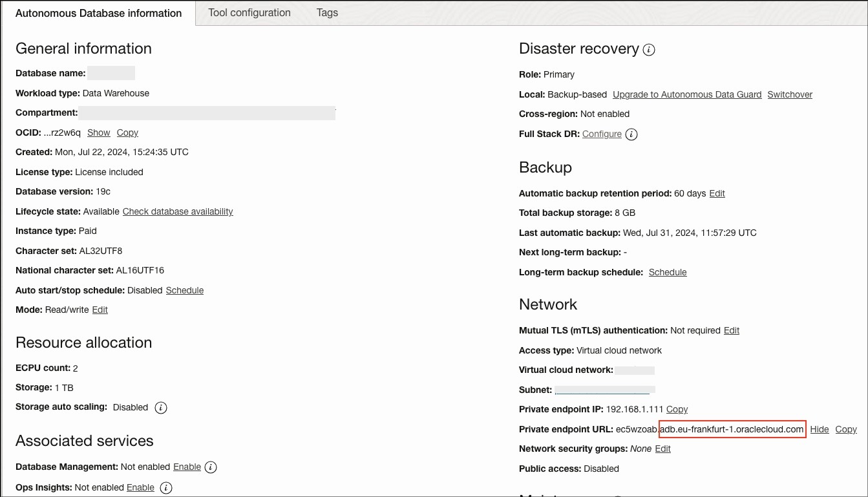The width and height of the screenshot is (868, 497).
Task: Show the full OCID value
Action: (x=98, y=132)
